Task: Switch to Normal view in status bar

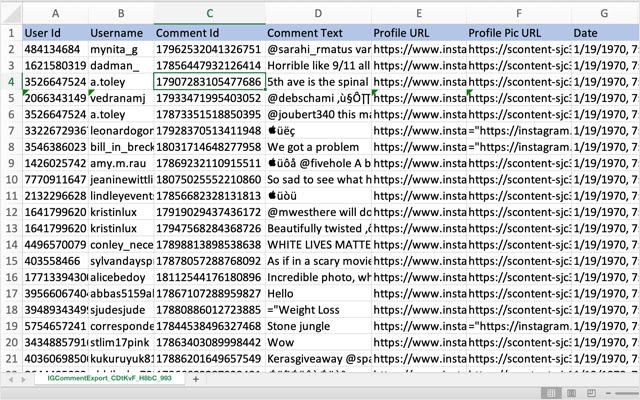Action: pos(551,393)
